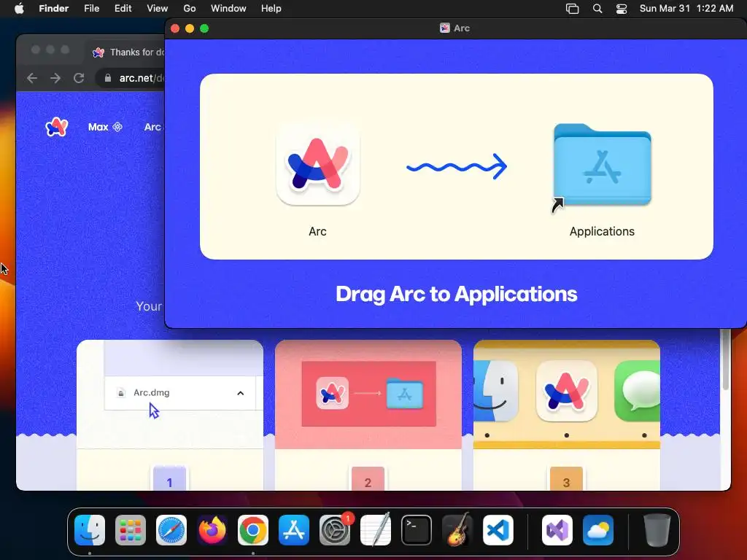Click the 'Applications' folder label

(602, 231)
